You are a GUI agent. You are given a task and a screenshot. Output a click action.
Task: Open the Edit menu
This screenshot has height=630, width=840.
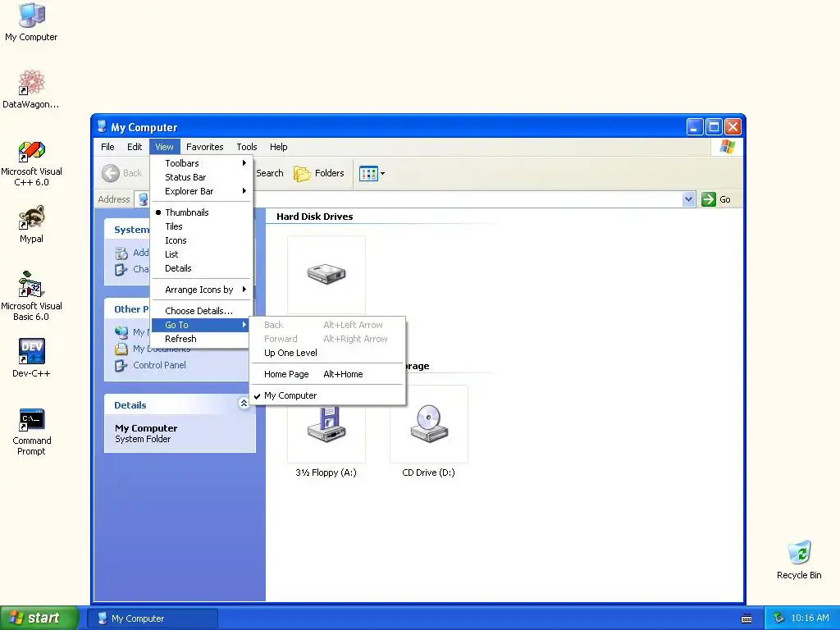pyautogui.click(x=135, y=147)
